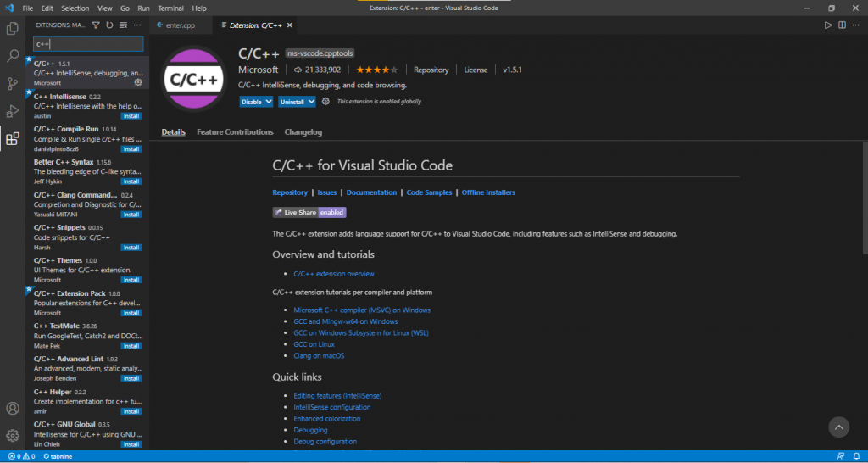Filter extensions with the funnel icon

tap(96, 25)
